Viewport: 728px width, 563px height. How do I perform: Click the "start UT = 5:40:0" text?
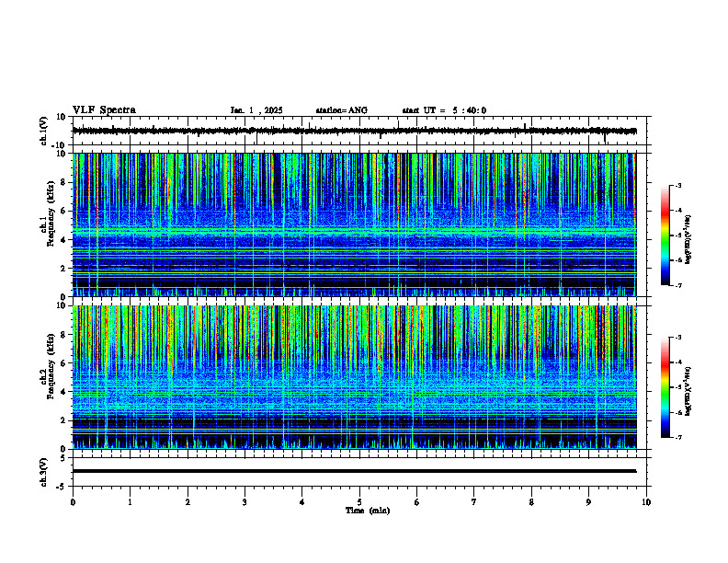pyautogui.click(x=444, y=110)
